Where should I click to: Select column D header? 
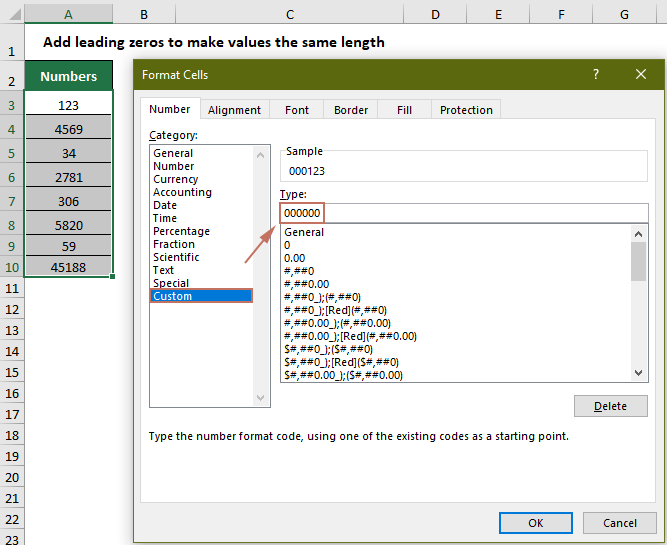[x=435, y=14]
